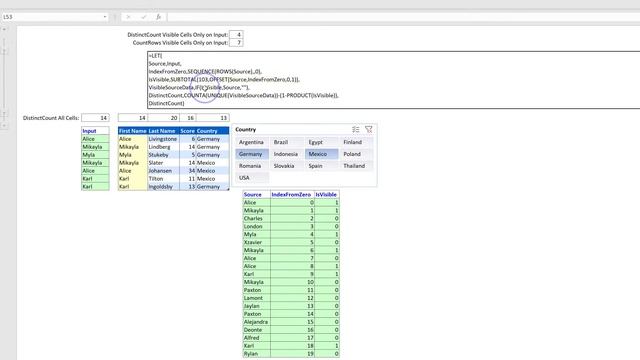
Task: Select the LET formula text box
Action: pyautogui.click(x=393, y=80)
